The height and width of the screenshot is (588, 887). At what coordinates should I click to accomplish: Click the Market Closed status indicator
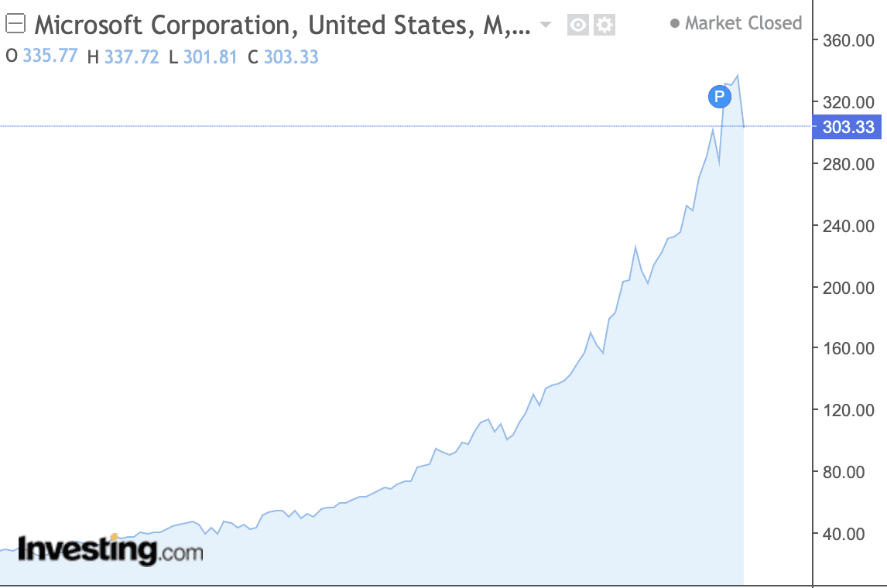[x=736, y=23]
